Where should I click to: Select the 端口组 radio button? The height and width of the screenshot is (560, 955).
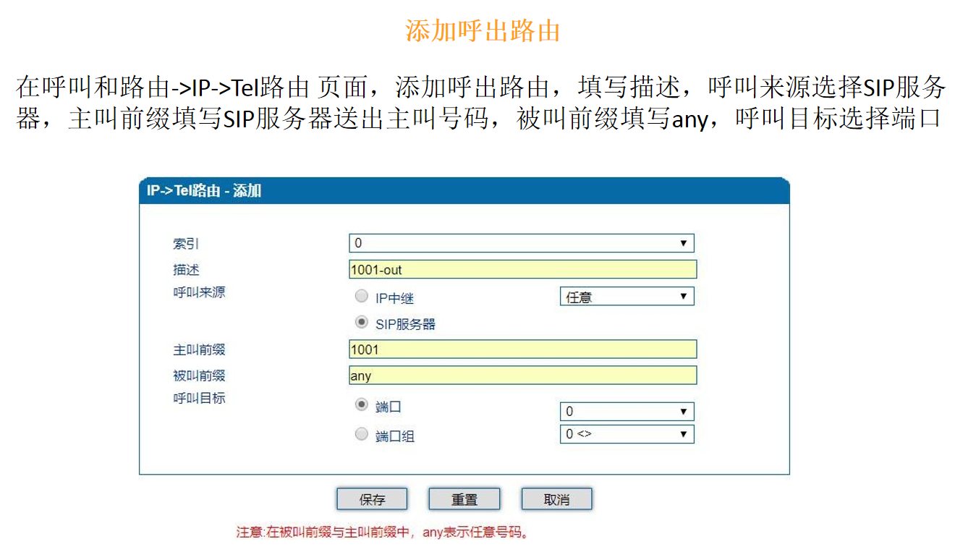pos(361,434)
